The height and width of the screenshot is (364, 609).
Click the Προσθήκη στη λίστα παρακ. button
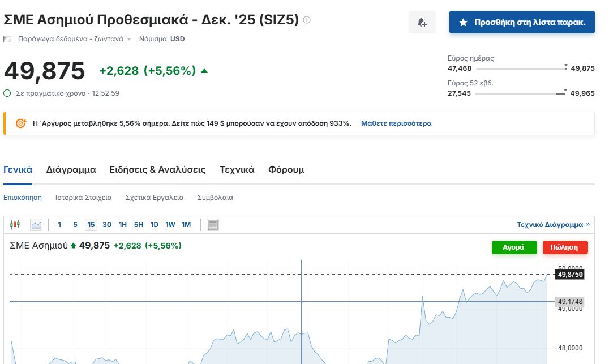pyautogui.click(x=522, y=22)
